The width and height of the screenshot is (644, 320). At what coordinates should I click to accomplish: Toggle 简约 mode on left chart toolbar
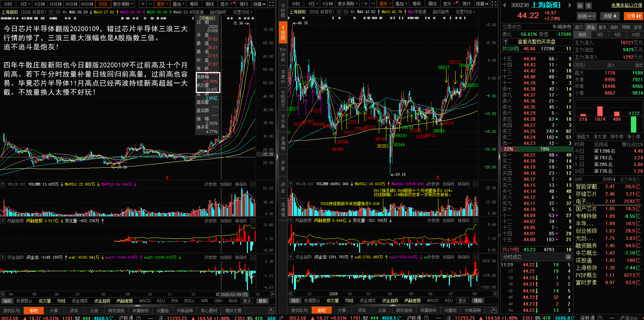244,4
